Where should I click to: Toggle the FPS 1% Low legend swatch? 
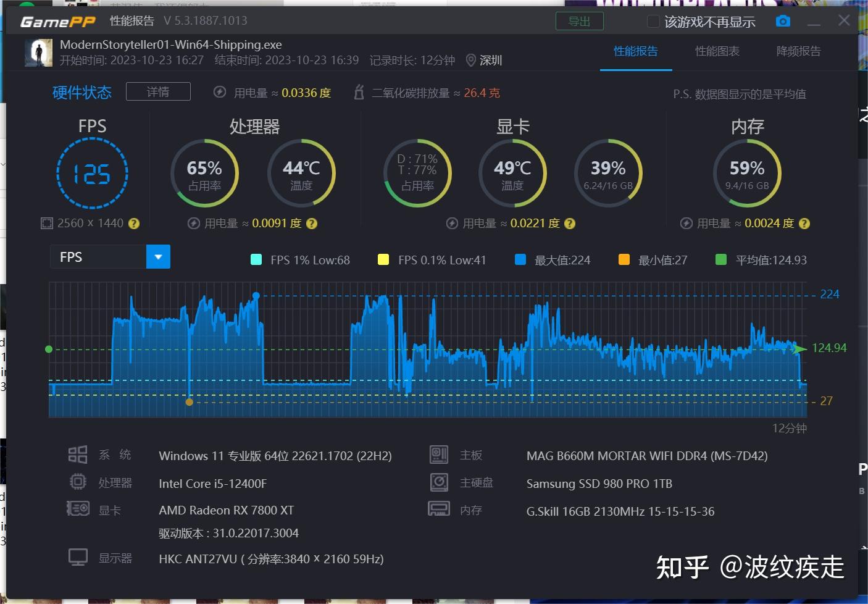[257, 260]
